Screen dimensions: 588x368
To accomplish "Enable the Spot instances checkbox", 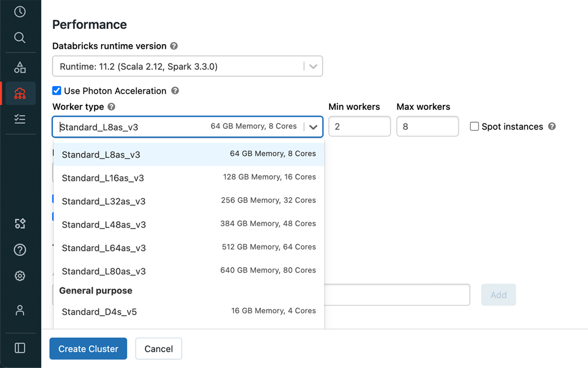I will [x=474, y=126].
